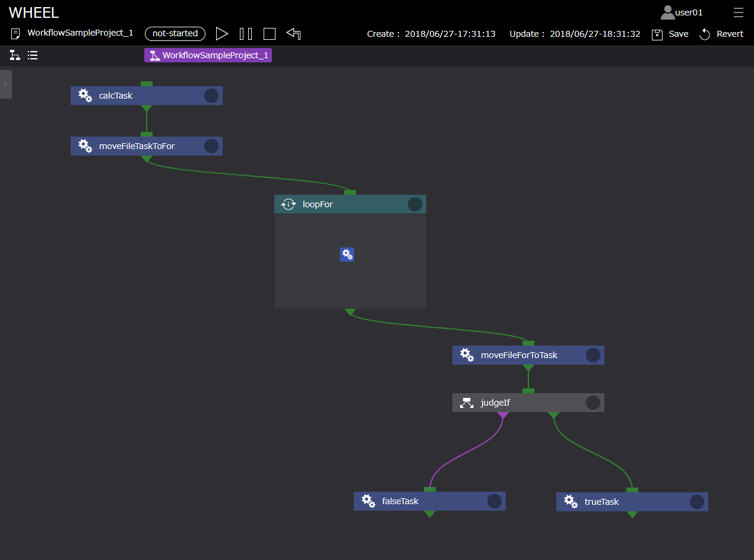Select the moveFileTaskToFor node
Screen dimensions: 754x560
point(137,146)
